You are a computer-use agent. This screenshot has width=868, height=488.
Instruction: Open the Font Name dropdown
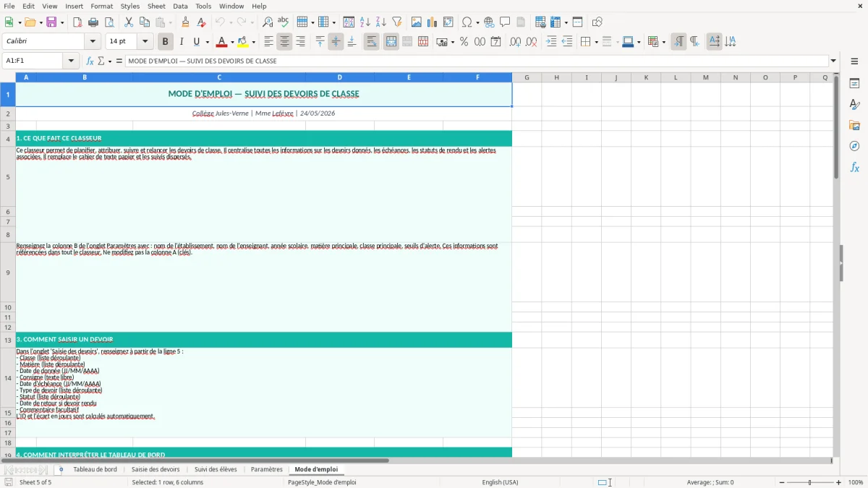(x=93, y=42)
